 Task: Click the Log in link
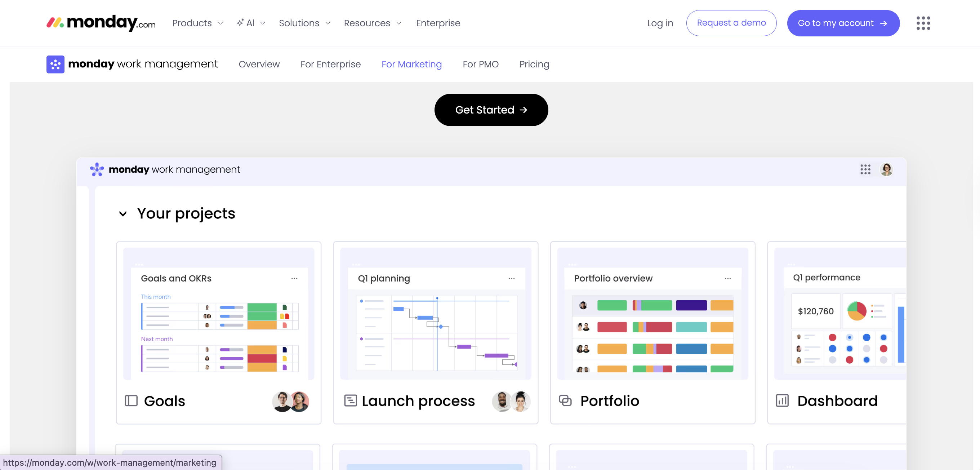click(x=660, y=23)
